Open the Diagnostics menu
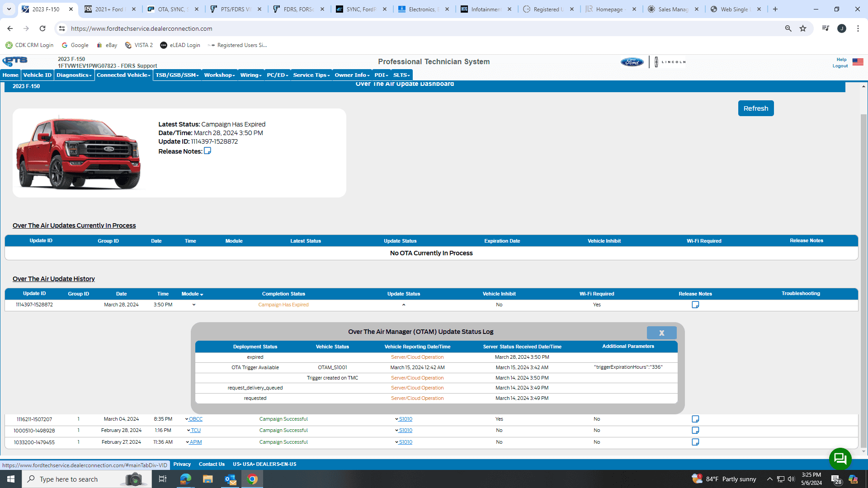868x488 pixels. (74, 75)
